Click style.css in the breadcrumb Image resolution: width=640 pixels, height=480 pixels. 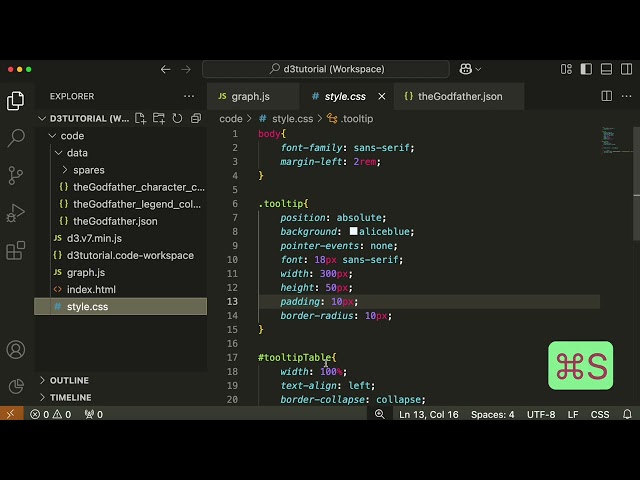click(x=292, y=119)
